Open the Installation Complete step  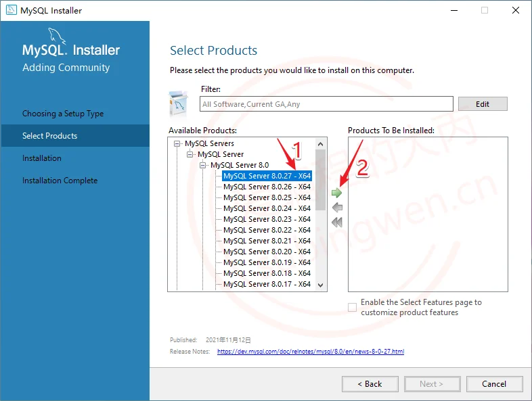tap(60, 181)
